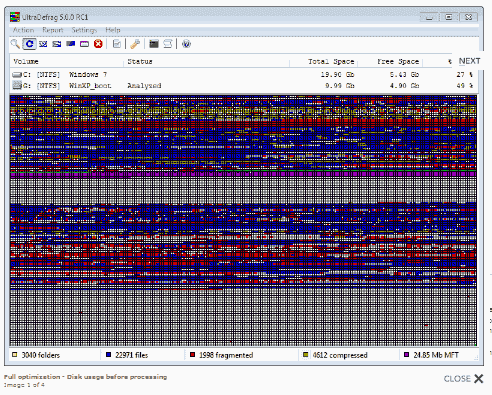This screenshot has height=395, width=492.
Task: Stop the job with red X icon
Action: coord(98,44)
